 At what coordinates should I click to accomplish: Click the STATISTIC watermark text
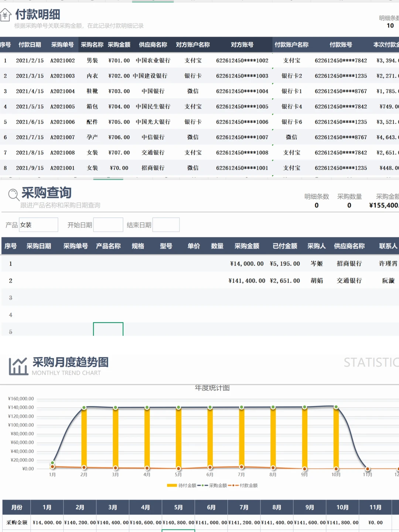[371, 362]
